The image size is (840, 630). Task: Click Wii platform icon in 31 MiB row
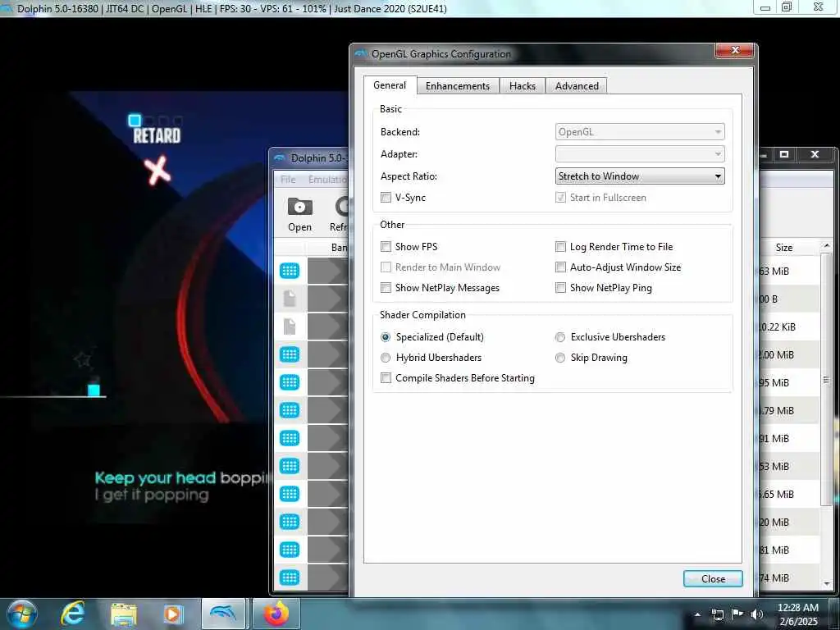coord(290,550)
